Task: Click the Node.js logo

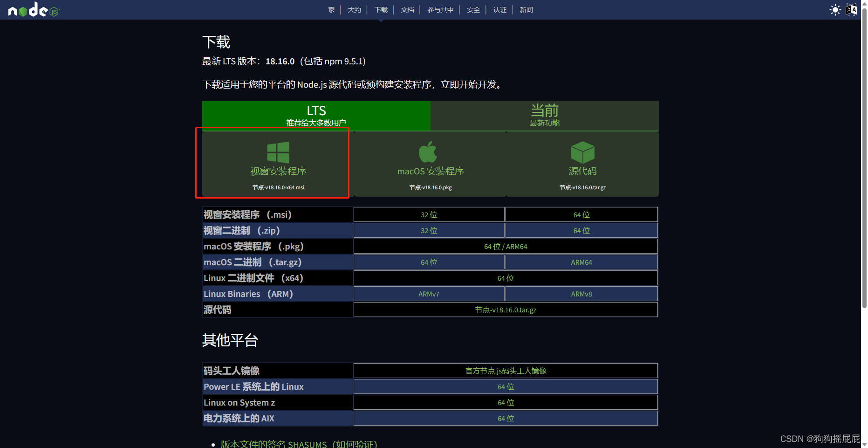Action: point(34,10)
